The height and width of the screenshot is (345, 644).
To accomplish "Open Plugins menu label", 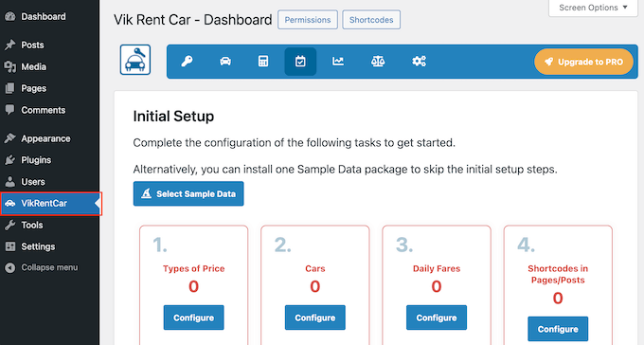I will [x=36, y=160].
